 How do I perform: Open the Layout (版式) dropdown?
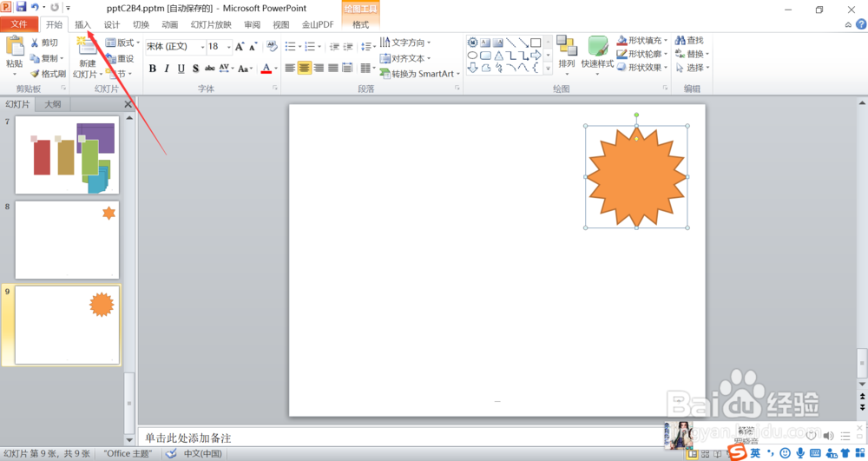(x=122, y=43)
